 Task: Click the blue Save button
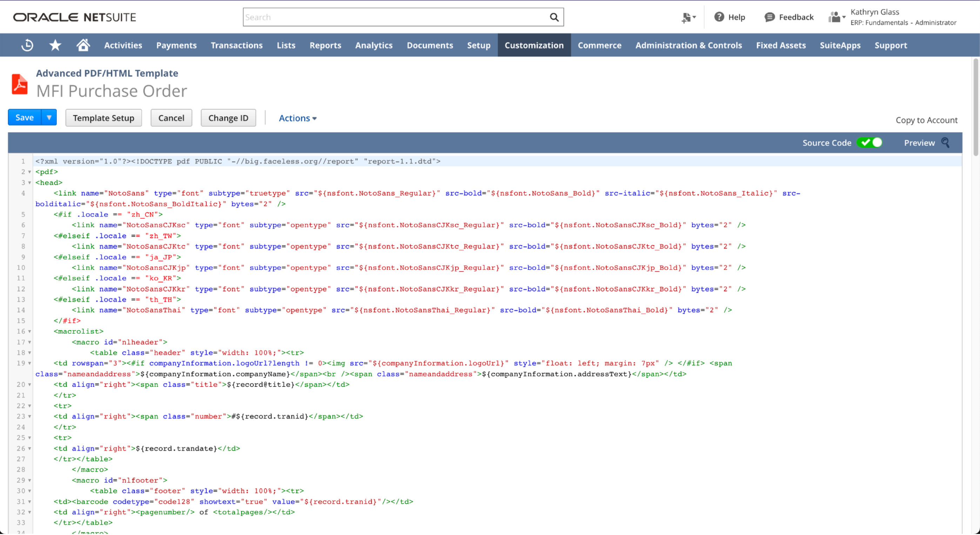[x=25, y=117]
